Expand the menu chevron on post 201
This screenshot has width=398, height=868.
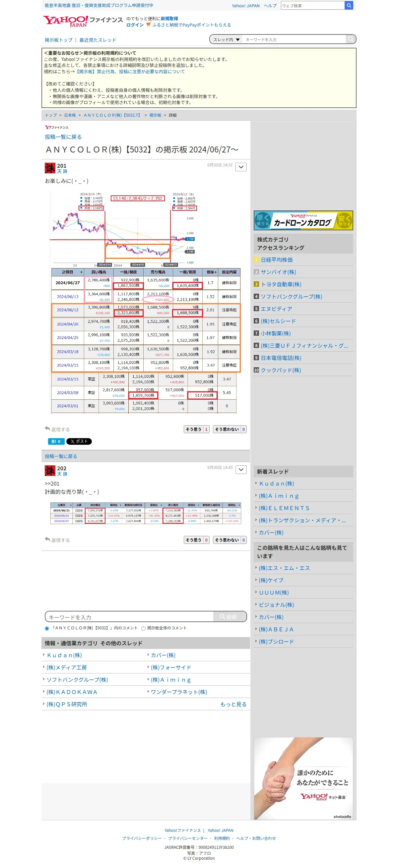(241, 167)
